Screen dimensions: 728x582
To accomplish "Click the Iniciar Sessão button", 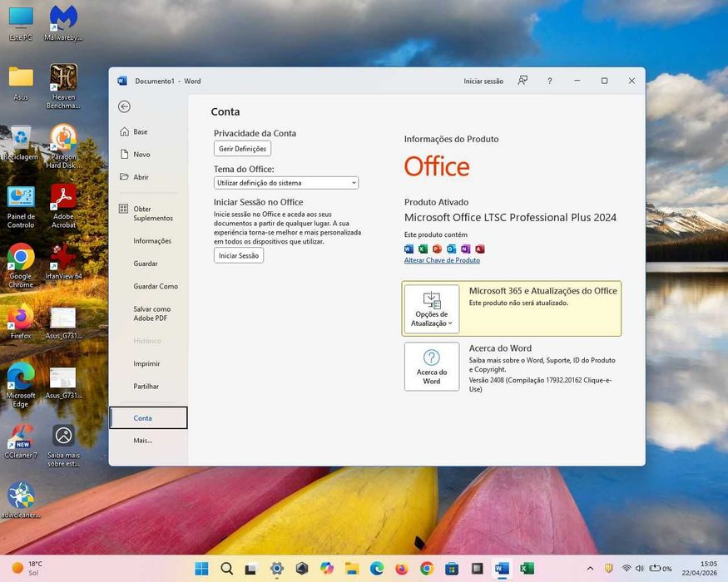I will 239,256.
